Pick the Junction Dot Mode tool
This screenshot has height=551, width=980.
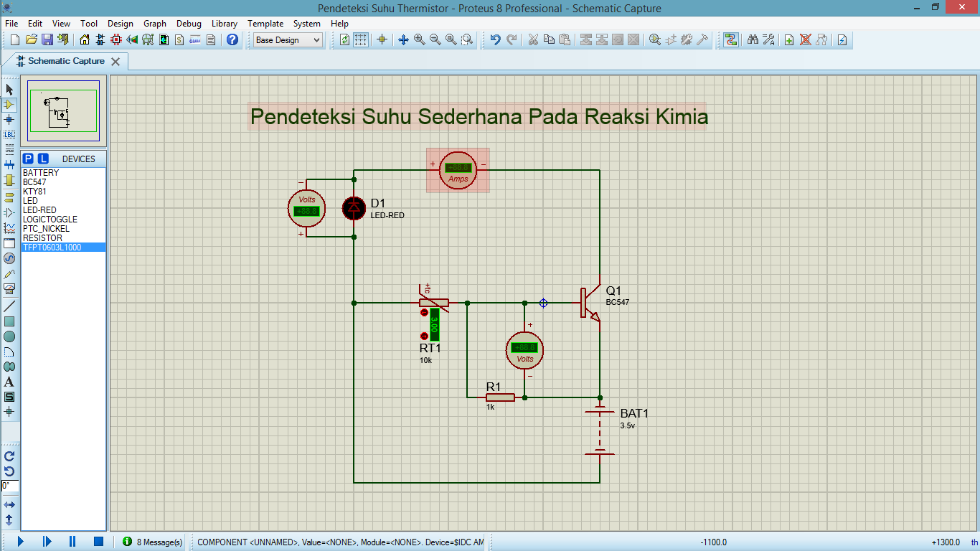[9, 120]
